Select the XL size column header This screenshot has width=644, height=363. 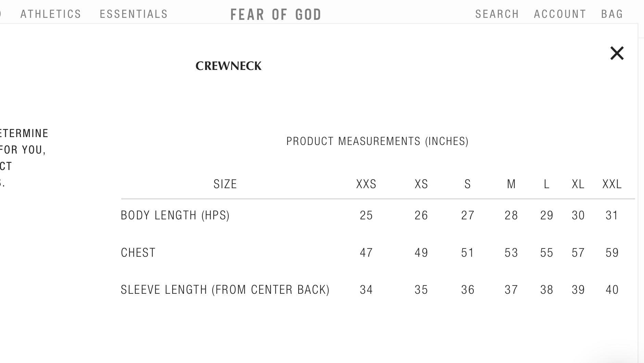pos(578,184)
